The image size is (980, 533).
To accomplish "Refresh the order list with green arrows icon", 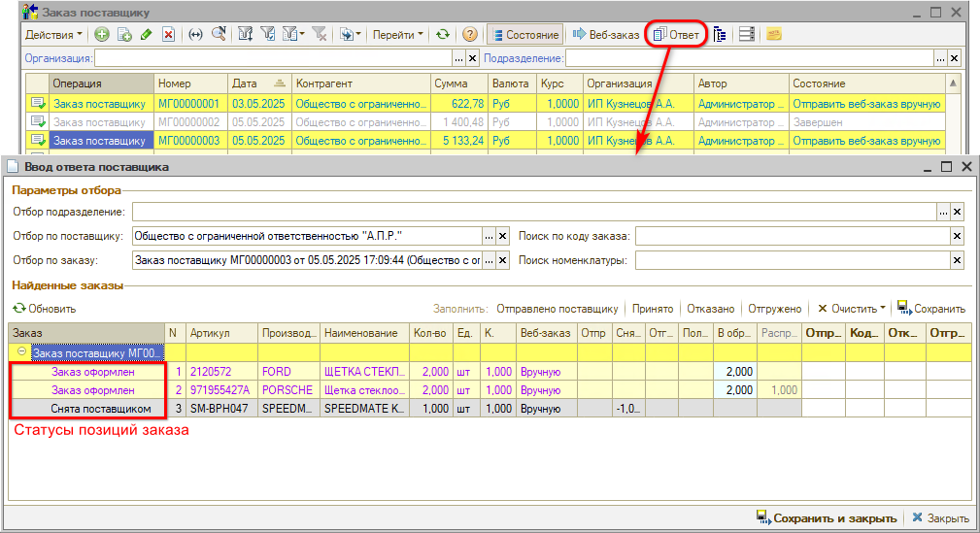I will [x=443, y=34].
